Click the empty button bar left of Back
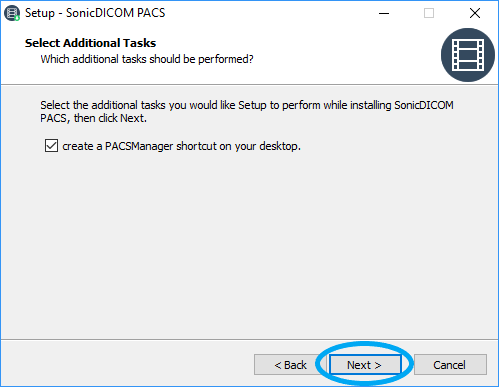The width and height of the screenshot is (499, 387). [127, 364]
